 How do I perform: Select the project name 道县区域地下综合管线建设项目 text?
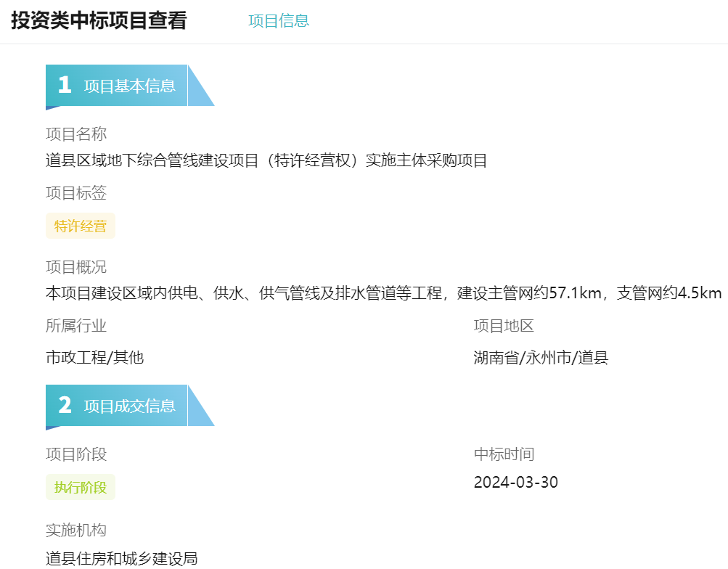(x=266, y=160)
